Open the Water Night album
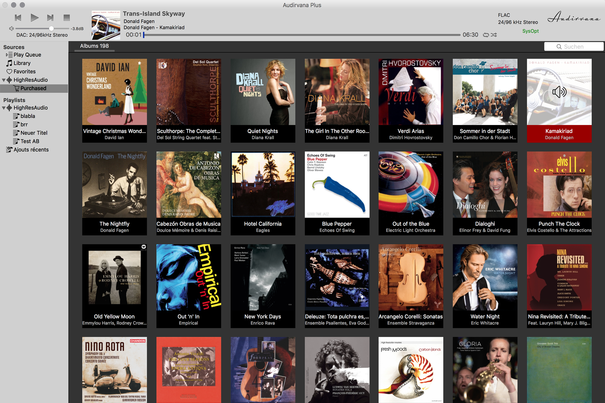605x403 pixels. pyautogui.click(x=485, y=286)
